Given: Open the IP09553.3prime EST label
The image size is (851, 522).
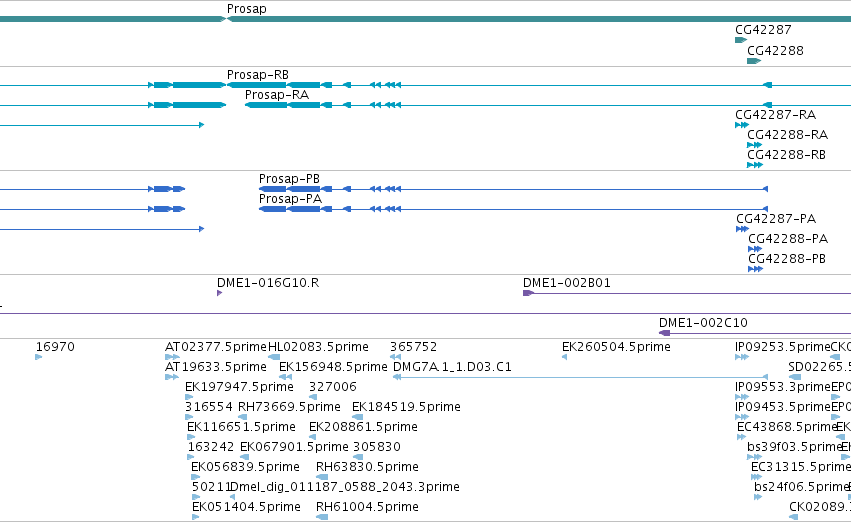Looking at the screenshot, I should tap(783, 387).
